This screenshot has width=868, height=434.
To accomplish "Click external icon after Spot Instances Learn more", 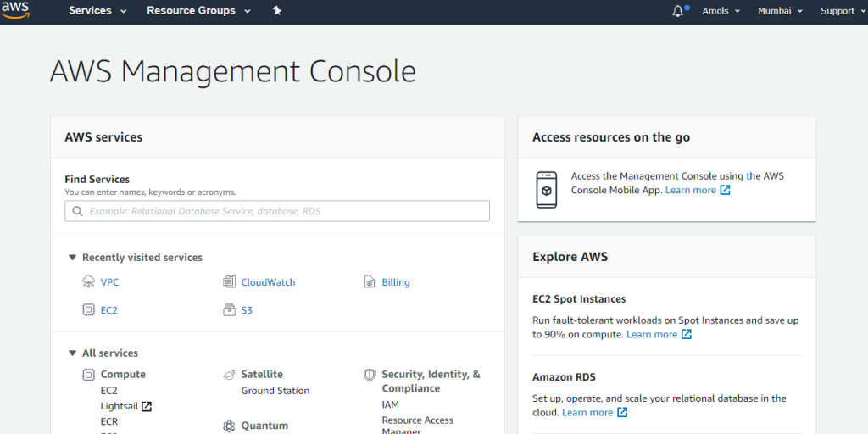I will point(687,334).
